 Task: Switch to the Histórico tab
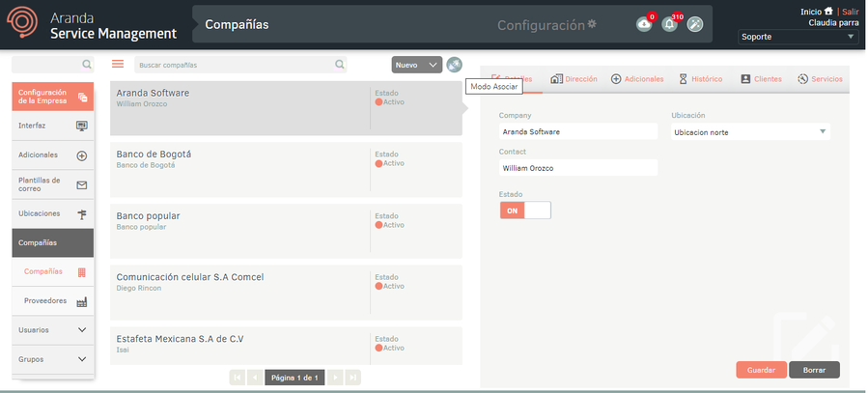coord(701,79)
